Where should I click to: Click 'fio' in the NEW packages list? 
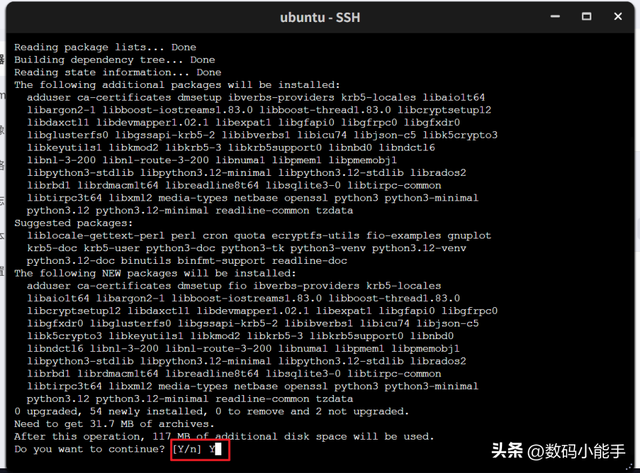click(x=237, y=286)
